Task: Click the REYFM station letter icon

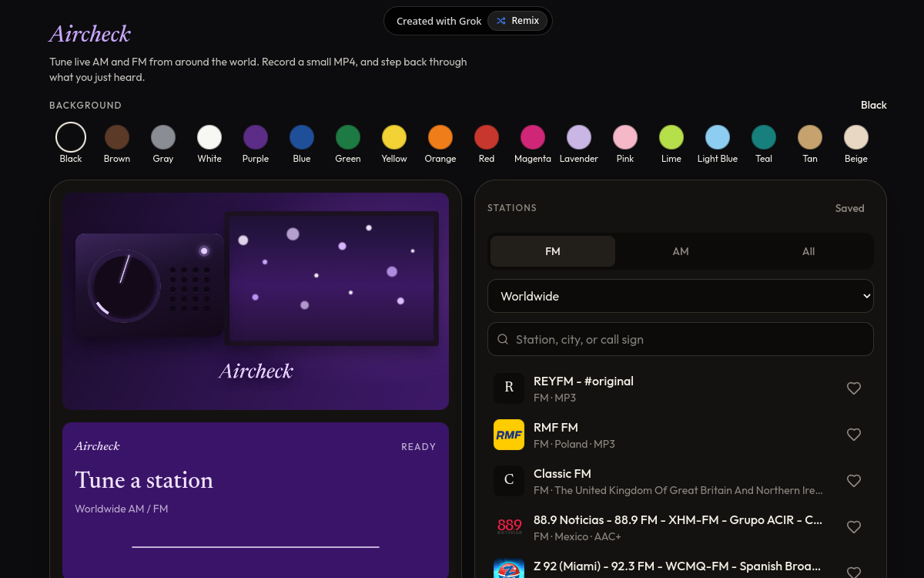Action: (509, 388)
